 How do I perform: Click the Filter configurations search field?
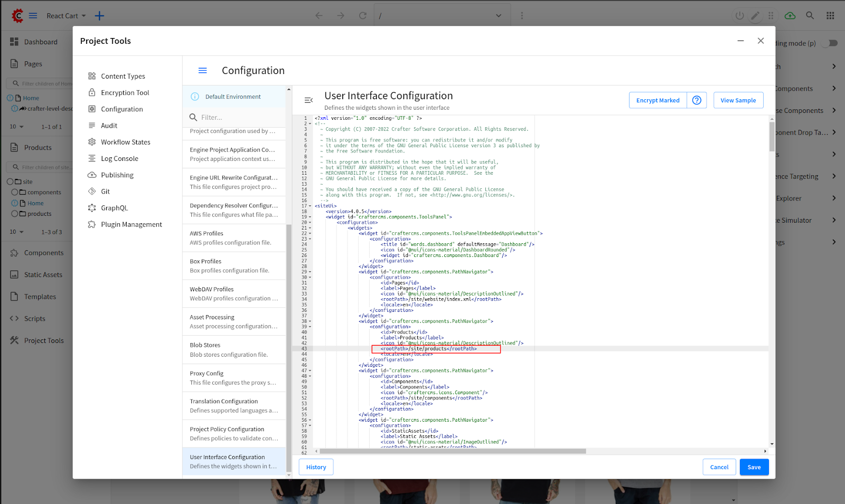(x=238, y=118)
